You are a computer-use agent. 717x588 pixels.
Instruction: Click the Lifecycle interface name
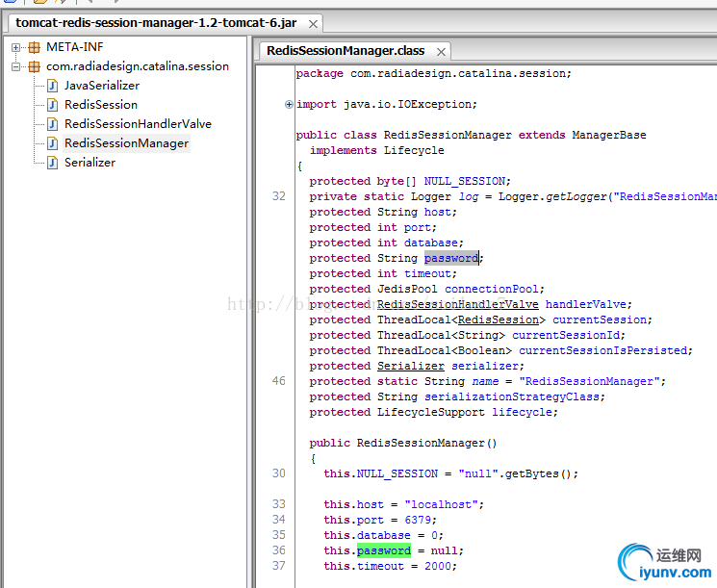414,150
